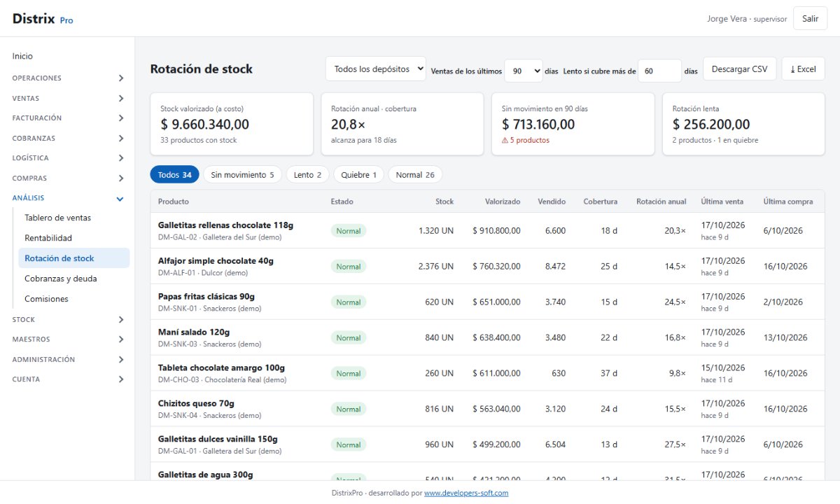This screenshot has height=504, width=840.
Task: Collapse the Análisis sidebar section
Action: (x=67, y=198)
